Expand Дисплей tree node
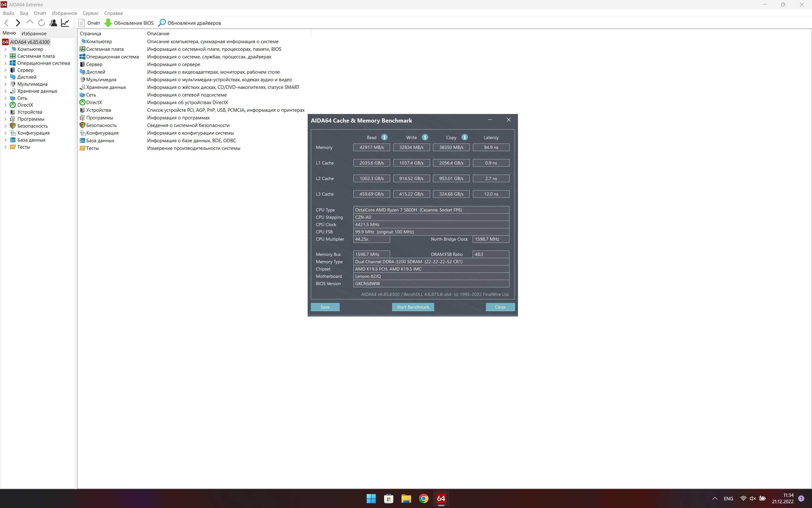The width and height of the screenshot is (812, 508). pyautogui.click(x=5, y=77)
